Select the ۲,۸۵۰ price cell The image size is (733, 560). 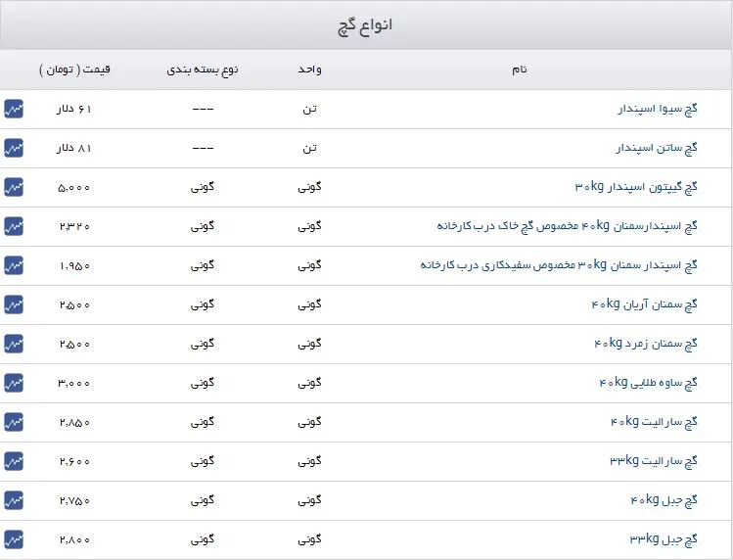[x=74, y=423]
